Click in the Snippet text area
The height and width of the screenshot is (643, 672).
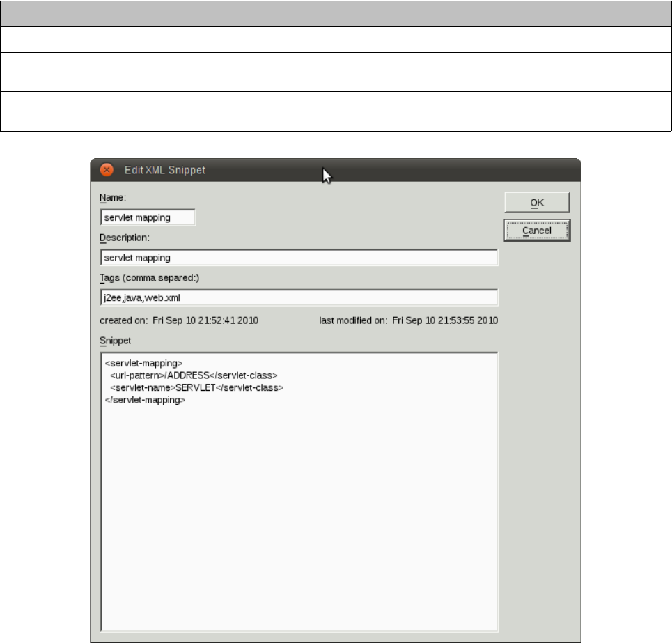pos(299,492)
